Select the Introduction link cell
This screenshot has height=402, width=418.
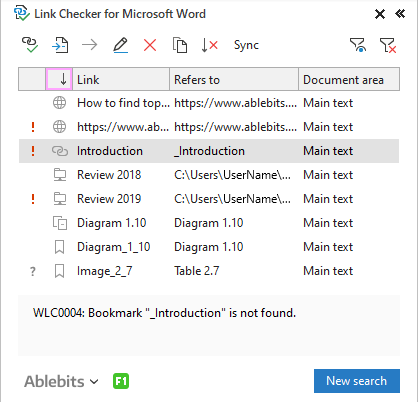click(110, 151)
